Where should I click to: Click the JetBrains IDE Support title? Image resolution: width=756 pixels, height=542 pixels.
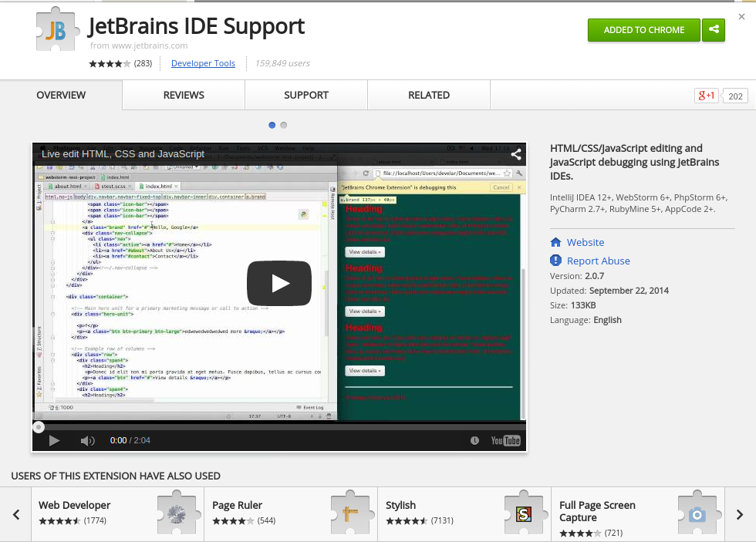196,26
